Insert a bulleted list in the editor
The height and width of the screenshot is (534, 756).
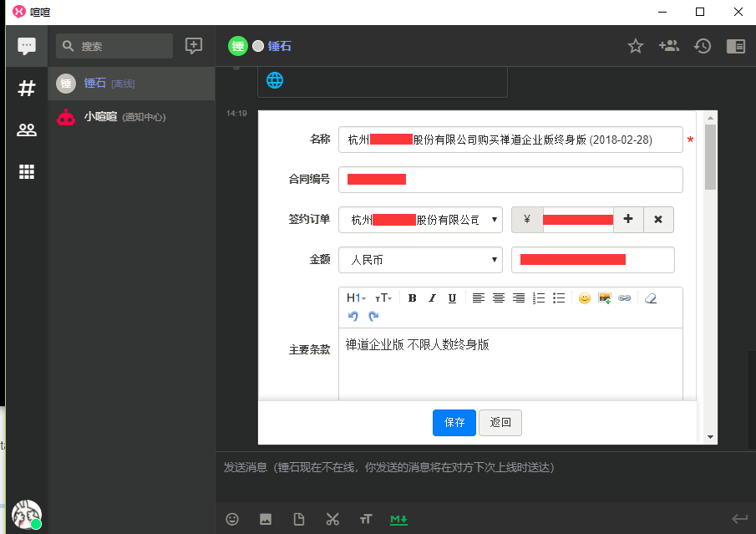tap(559, 298)
